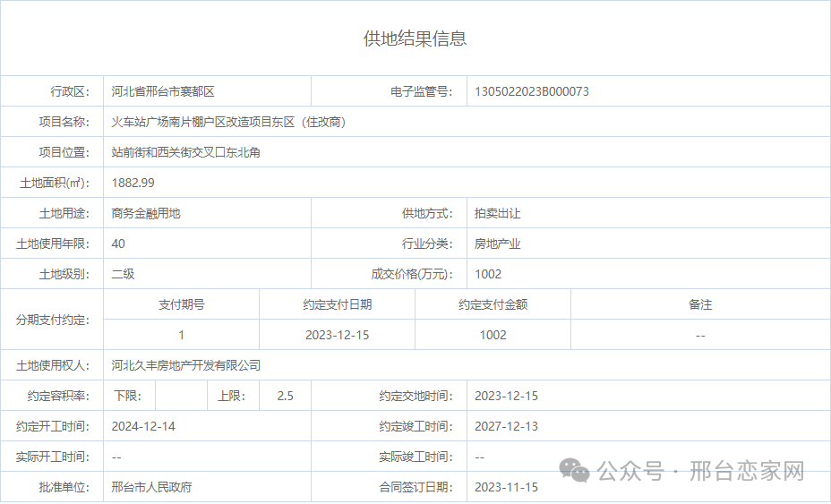
Task: Click the value 河北省邢台市襄都区
Action: (x=163, y=91)
